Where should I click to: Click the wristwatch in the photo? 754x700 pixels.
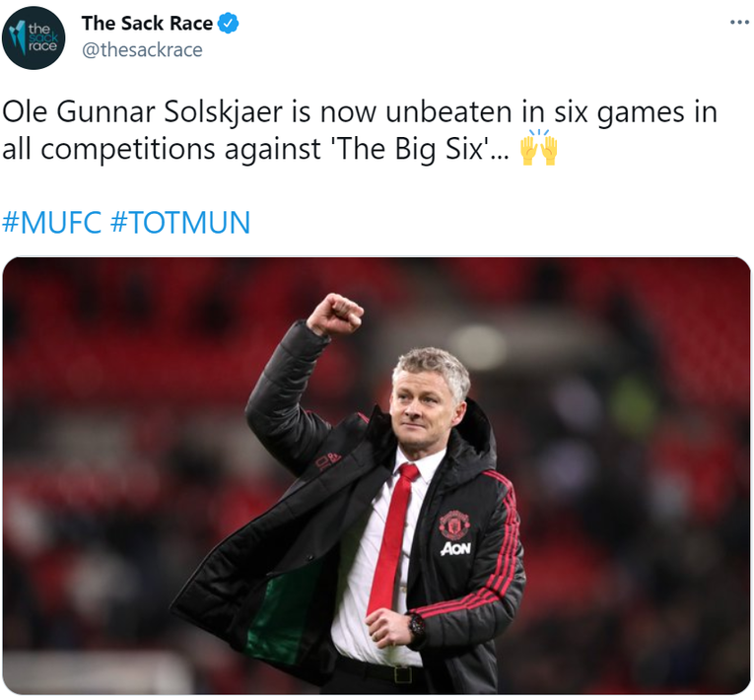coord(417,624)
